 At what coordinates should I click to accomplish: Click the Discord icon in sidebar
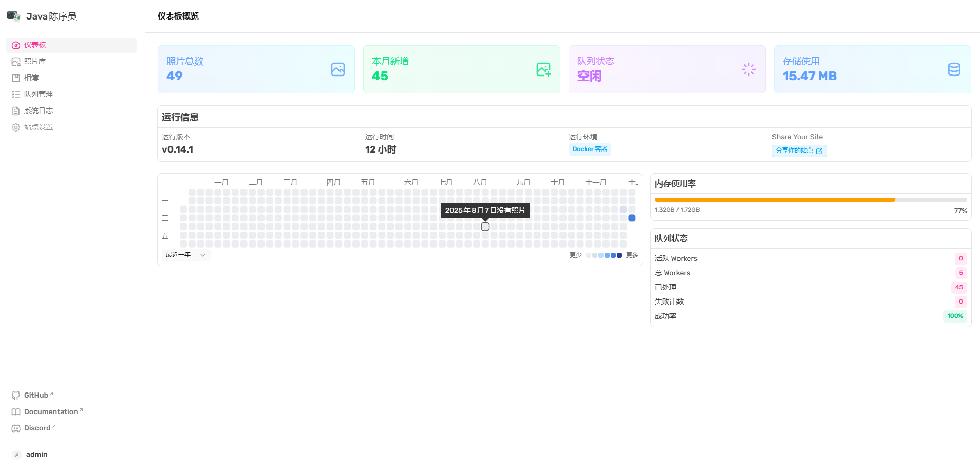(x=16, y=428)
